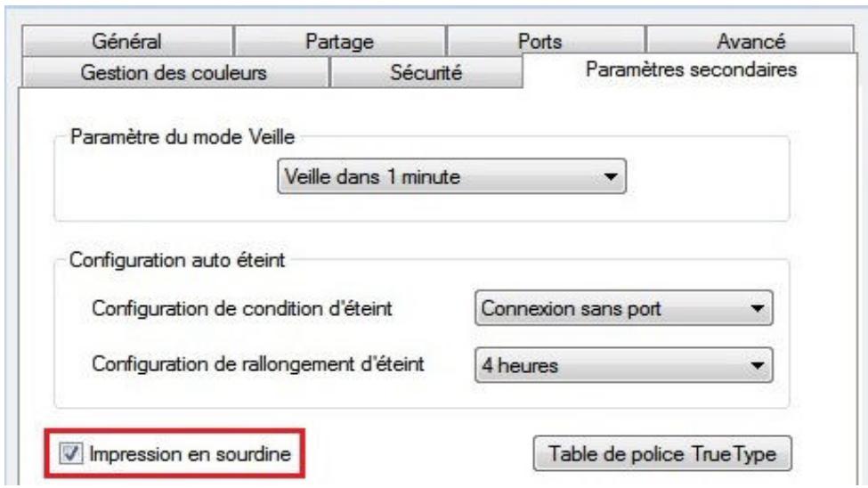Open the Partage tab
Image resolution: width=868 pixels, height=488 pixels.
(337, 41)
